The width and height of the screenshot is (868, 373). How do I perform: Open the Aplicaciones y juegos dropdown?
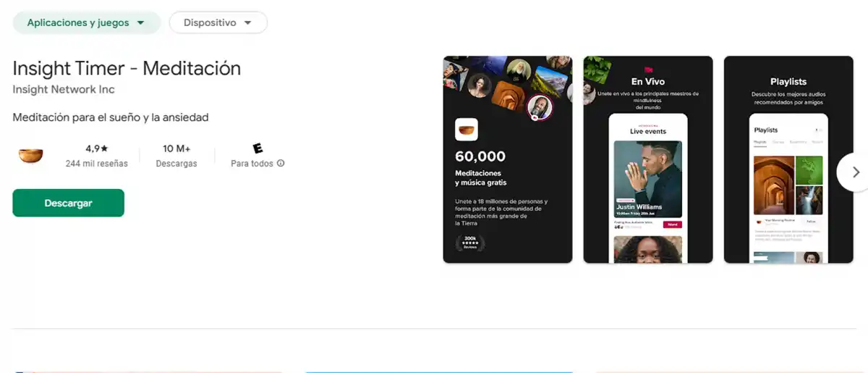[87, 22]
